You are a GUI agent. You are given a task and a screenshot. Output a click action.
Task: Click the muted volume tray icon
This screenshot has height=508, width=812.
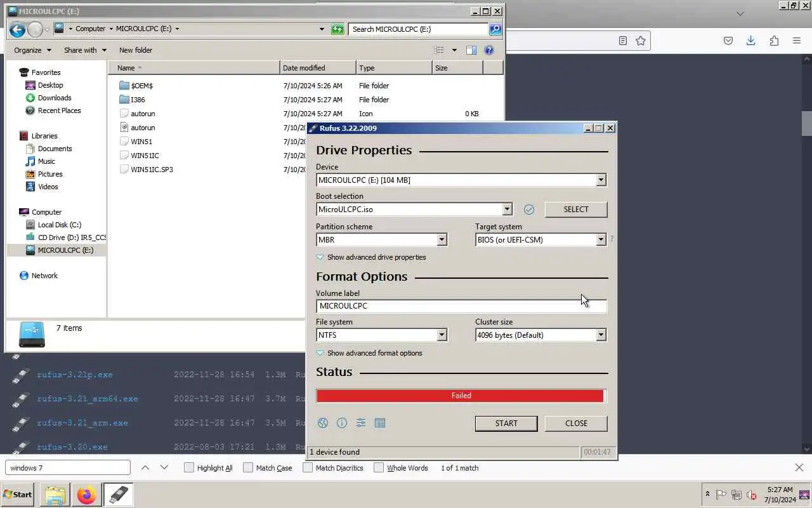tap(752, 495)
